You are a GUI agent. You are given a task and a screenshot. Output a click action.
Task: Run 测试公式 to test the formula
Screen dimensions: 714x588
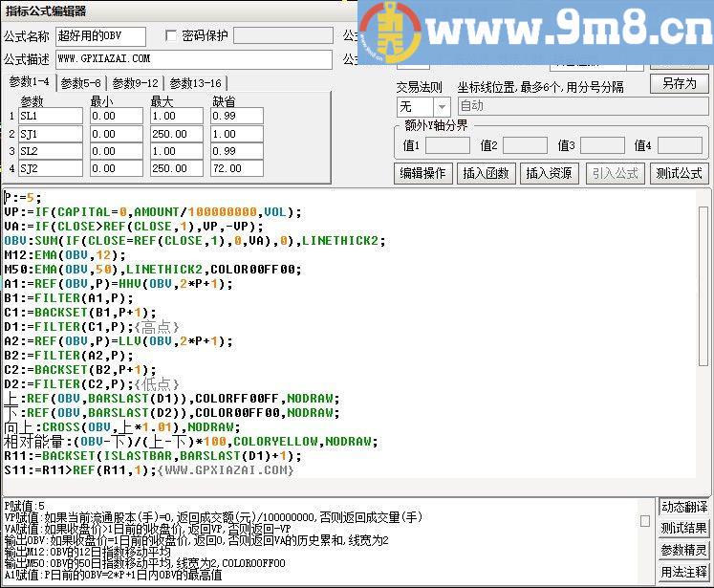[679, 173]
